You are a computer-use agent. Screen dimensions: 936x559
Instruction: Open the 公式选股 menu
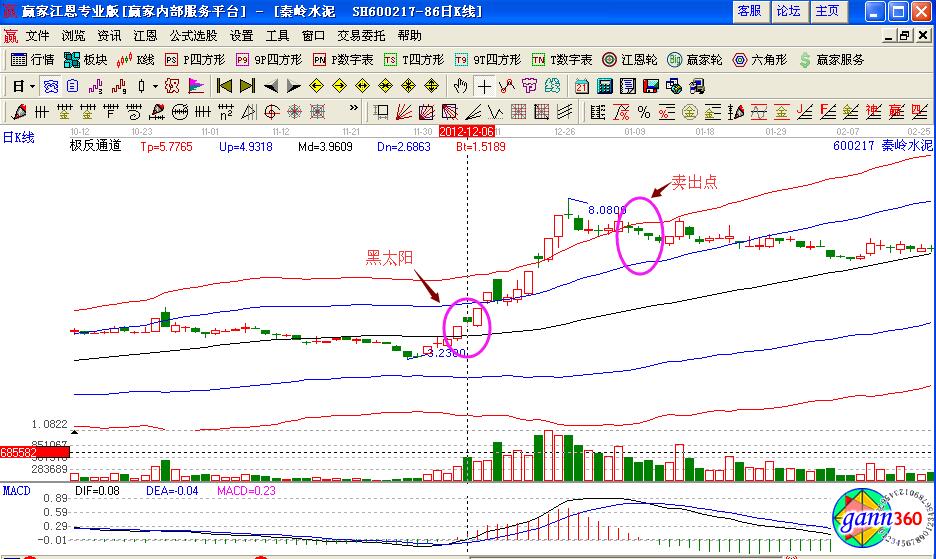point(193,35)
